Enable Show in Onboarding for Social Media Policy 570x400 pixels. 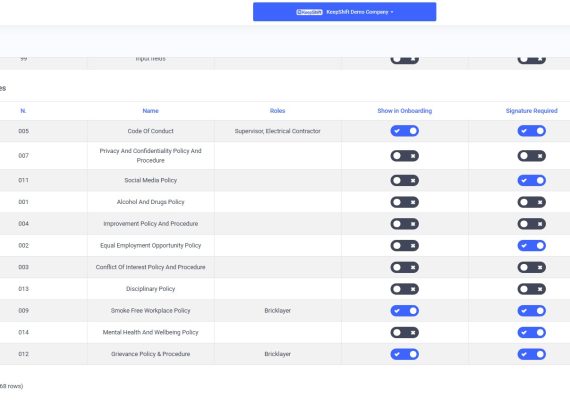tap(405, 180)
